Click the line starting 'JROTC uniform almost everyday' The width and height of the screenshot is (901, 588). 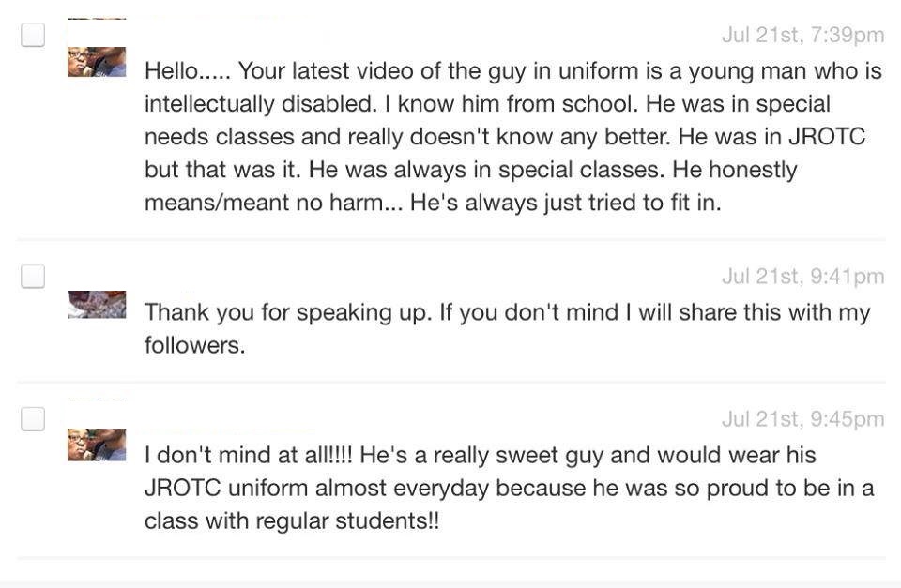509,489
